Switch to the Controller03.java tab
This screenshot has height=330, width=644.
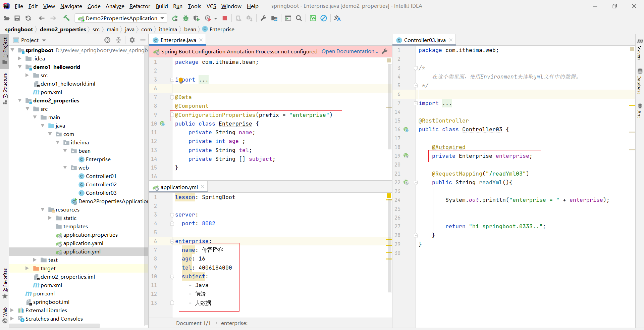click(x=424, y=40)
